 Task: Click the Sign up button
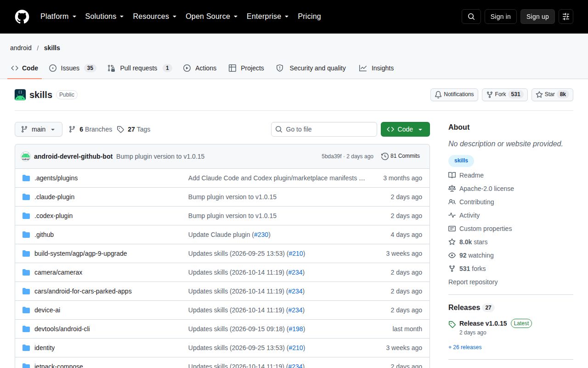click(x=537, y=17)
